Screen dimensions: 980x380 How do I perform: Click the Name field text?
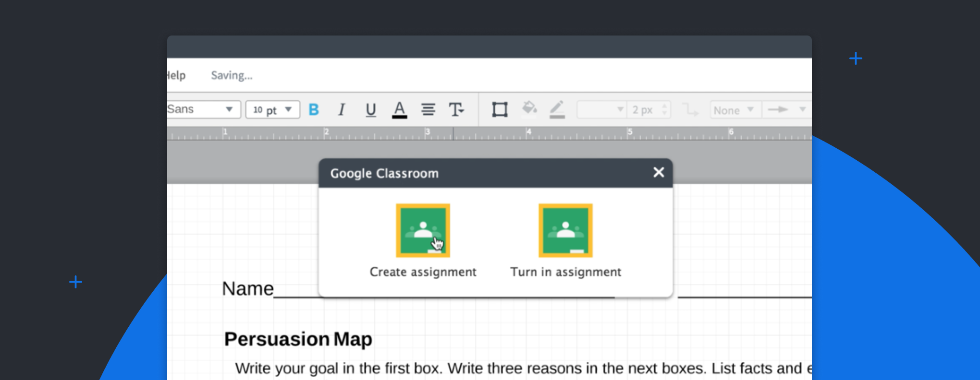pyautogui.click(x=247, y=289)
